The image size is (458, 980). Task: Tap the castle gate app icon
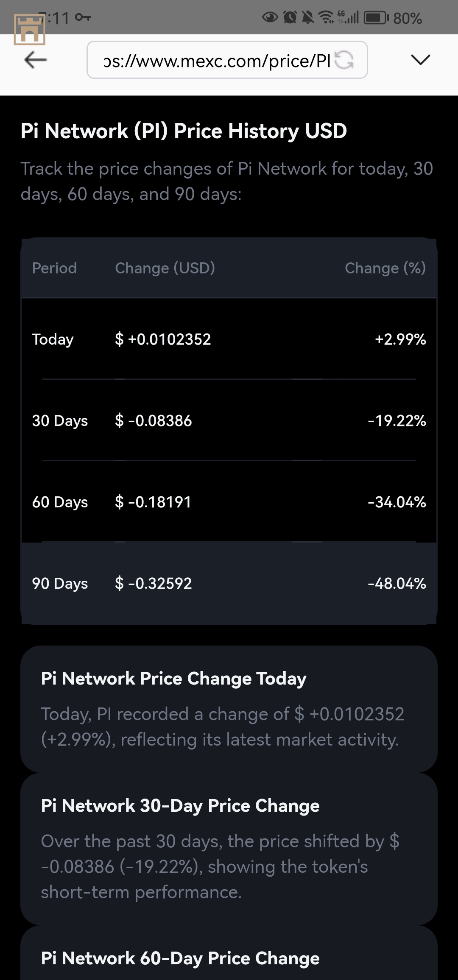tap(29, 29)
